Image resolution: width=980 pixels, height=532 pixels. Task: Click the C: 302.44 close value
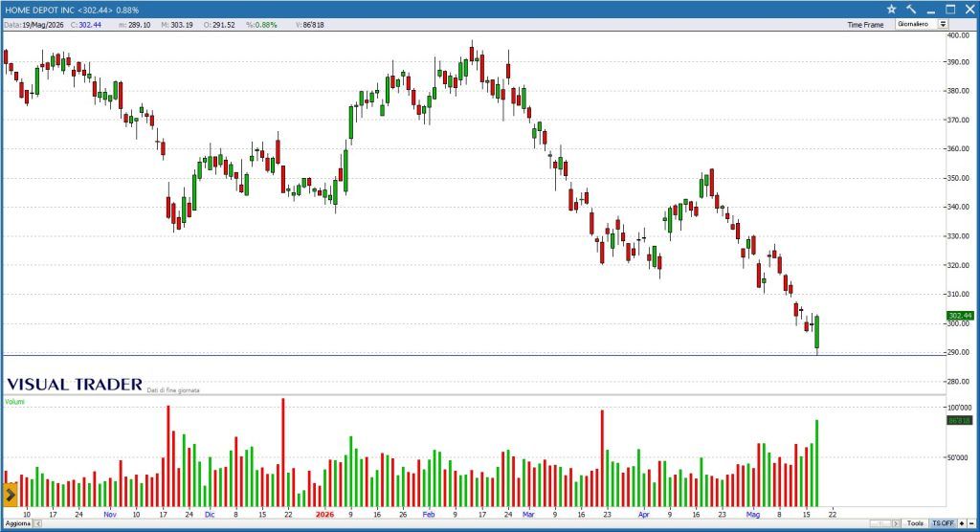[85, 24]
